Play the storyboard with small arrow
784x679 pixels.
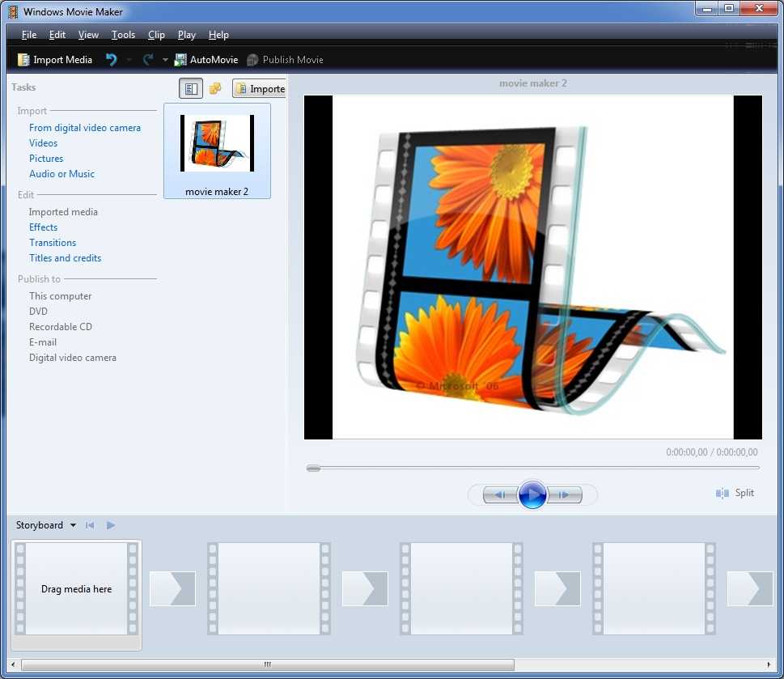coord(111,525)
